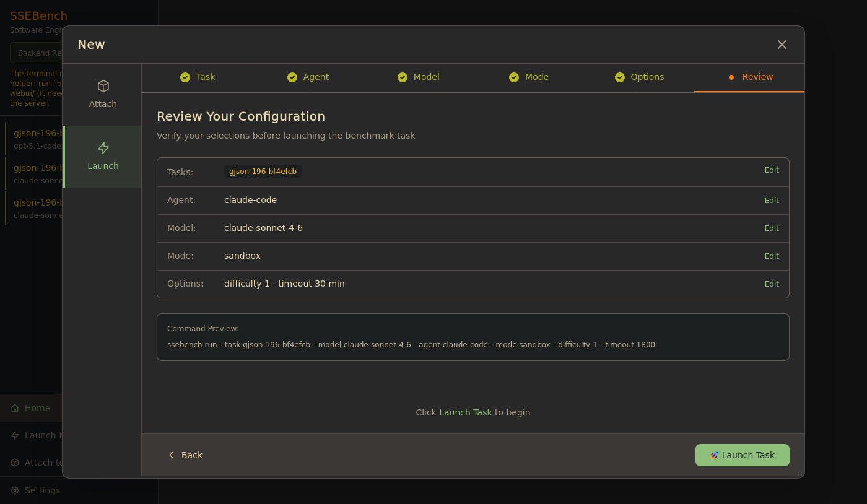The width and height of the screenshot is (867, 504).
Task: Click the SSEBench title in background window
Action: (38, 16)
